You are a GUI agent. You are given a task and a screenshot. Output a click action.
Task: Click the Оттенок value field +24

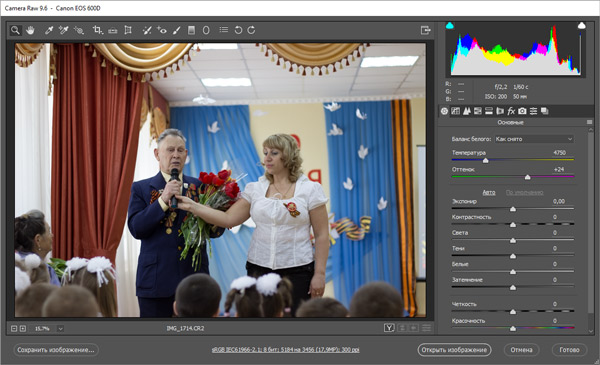(x=559, y=169)
